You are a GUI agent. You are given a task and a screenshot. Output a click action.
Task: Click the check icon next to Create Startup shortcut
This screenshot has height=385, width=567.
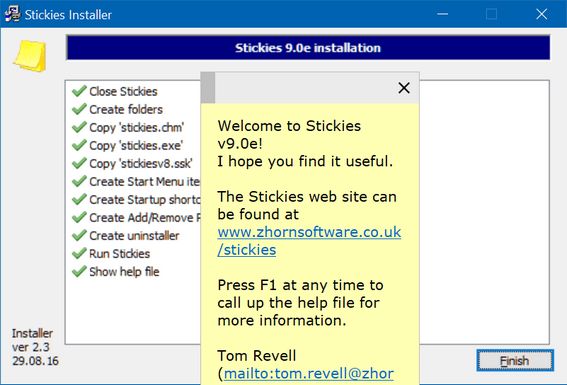point(79,199)
